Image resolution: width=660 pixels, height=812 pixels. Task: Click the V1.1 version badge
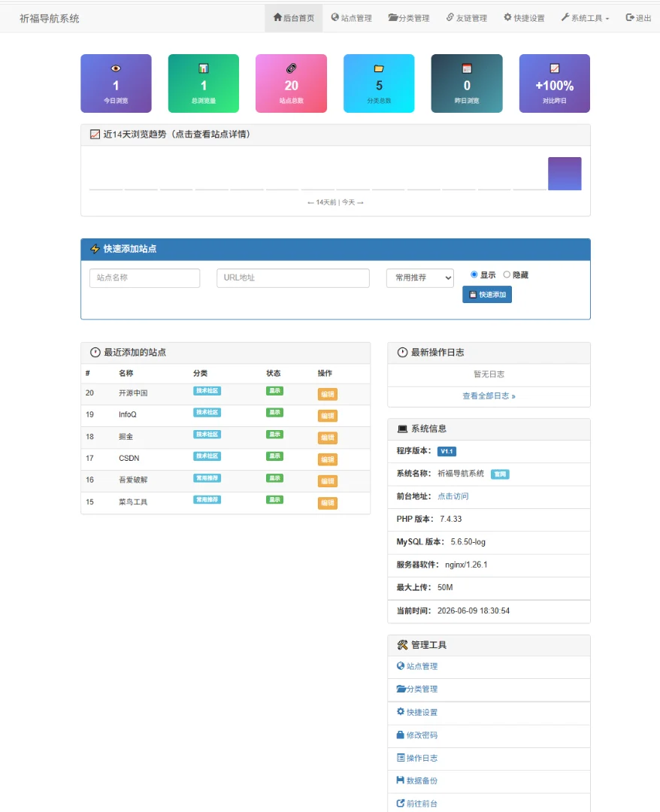[x=447, y=451]
